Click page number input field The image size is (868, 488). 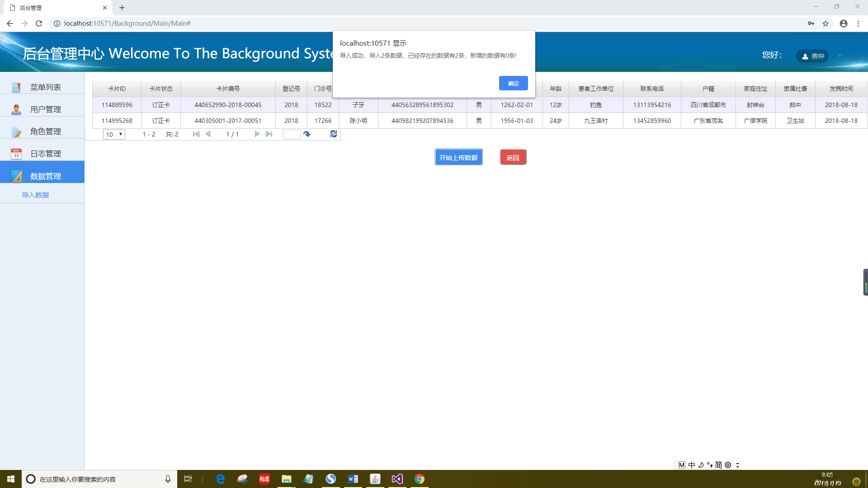292,135
